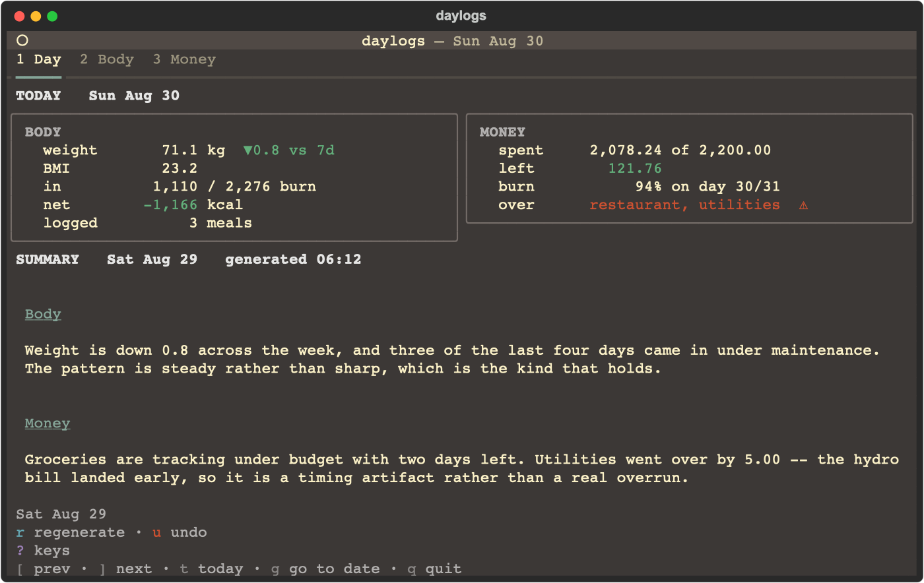Image resolution: width=924 pixels, height=583 pixels.
Task: Open the Money tab
Action: click(184, 59)
